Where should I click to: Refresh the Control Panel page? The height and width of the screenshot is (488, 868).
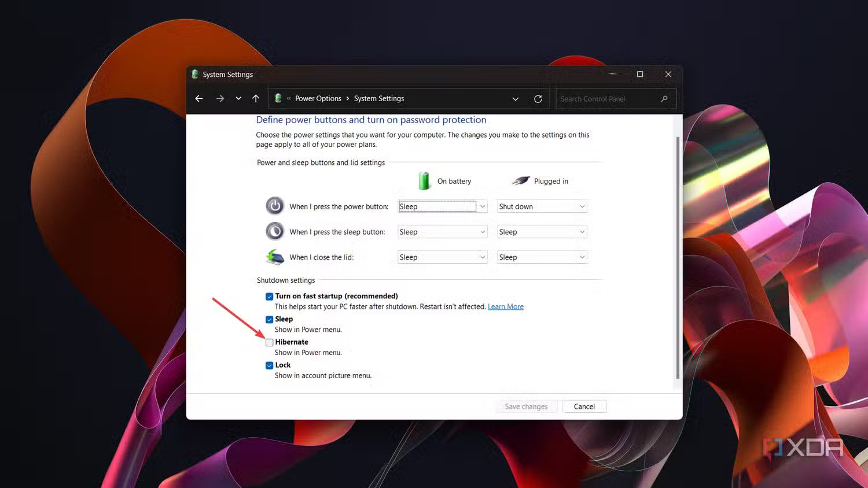[x=538, y=98]
